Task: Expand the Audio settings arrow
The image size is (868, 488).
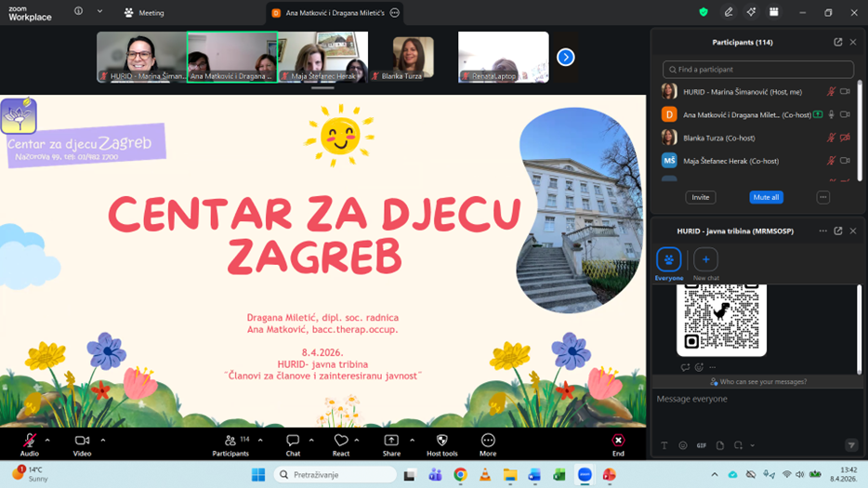Action: point(47,440)
